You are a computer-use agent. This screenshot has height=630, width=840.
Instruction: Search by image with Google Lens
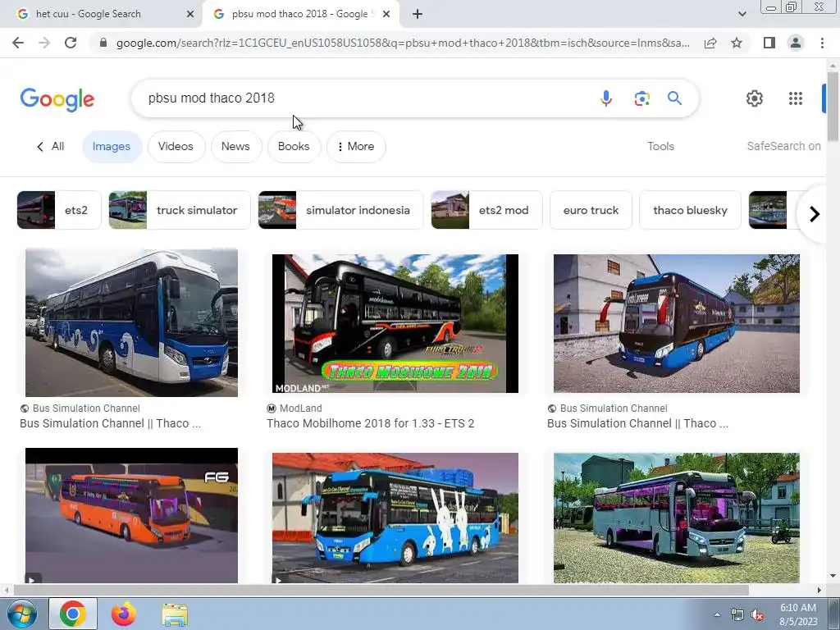pyautogui.click(x=641, y=98)
